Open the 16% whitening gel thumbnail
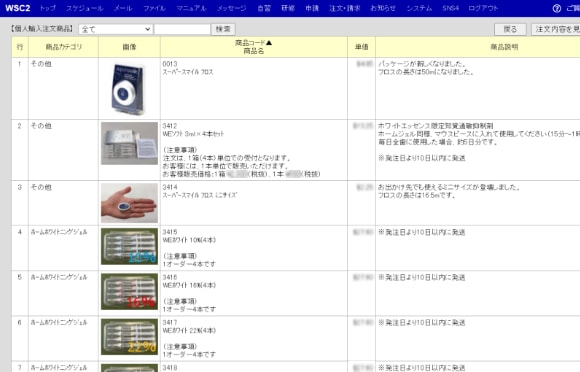 129,291
